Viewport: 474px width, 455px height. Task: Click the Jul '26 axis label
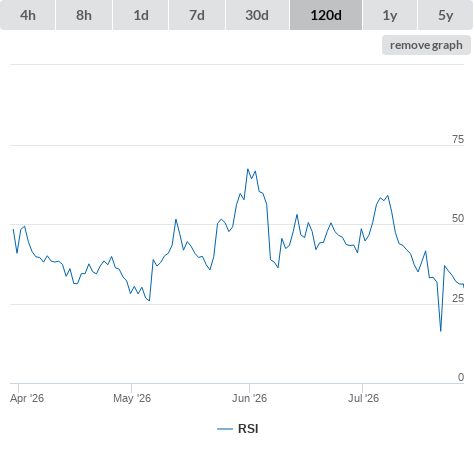363,398
